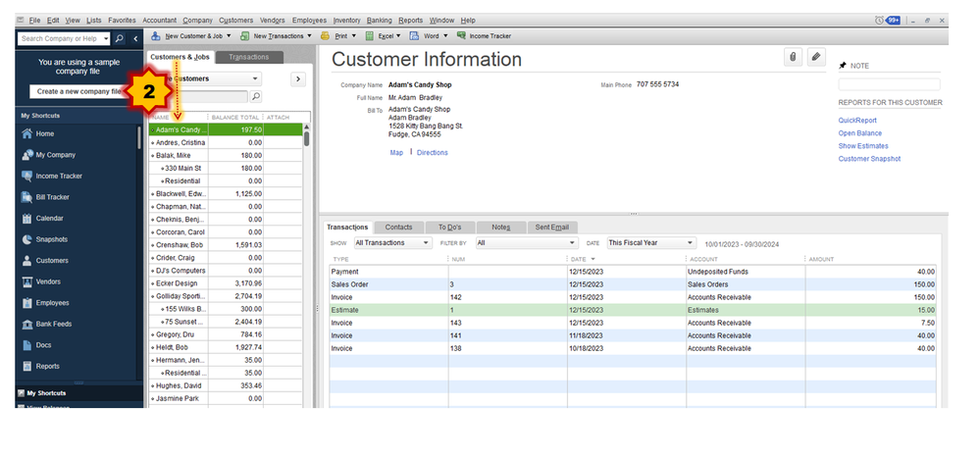Click the Search Company or Help field

click(x=61, y=39)
